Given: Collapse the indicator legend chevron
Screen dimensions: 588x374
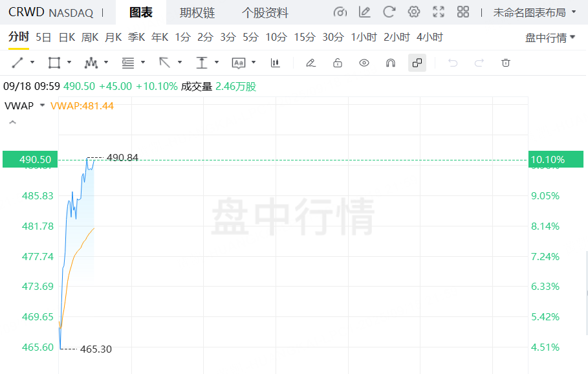Looking at the screenshot, I should tap(12, 122).
